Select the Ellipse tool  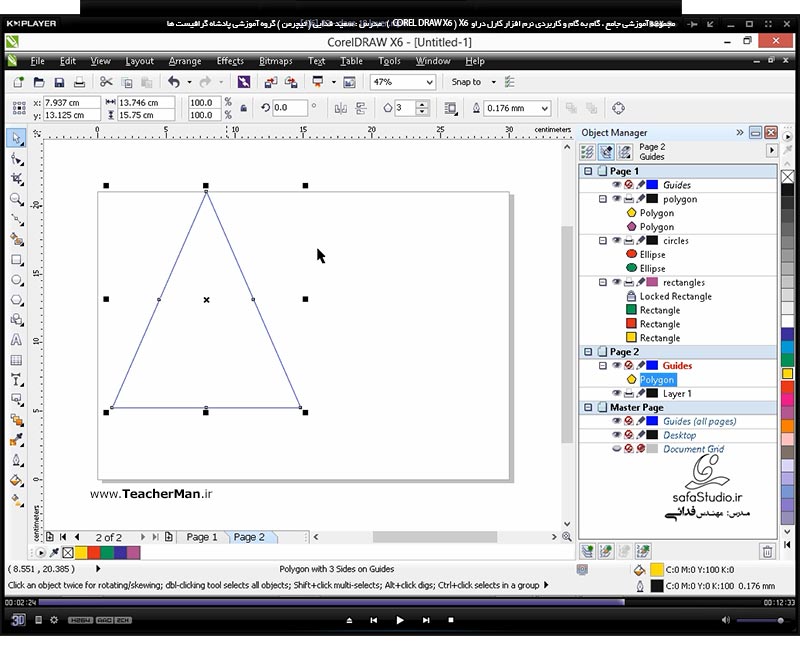tap(17, 280)
